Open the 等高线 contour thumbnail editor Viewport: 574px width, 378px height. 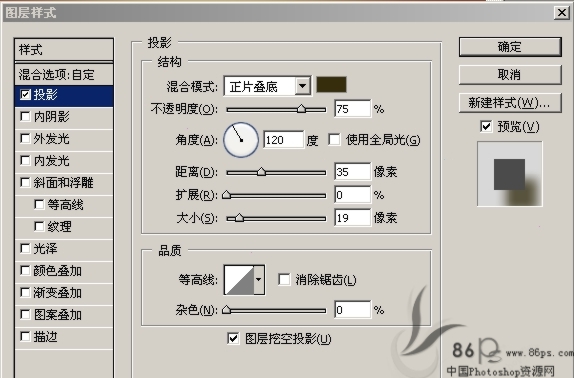pyautogui.click(x=239, y=280)
